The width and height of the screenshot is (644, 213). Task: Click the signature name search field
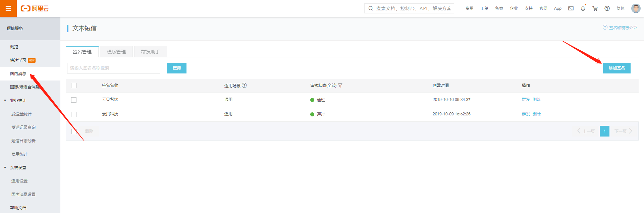click(x=113, y=68)
